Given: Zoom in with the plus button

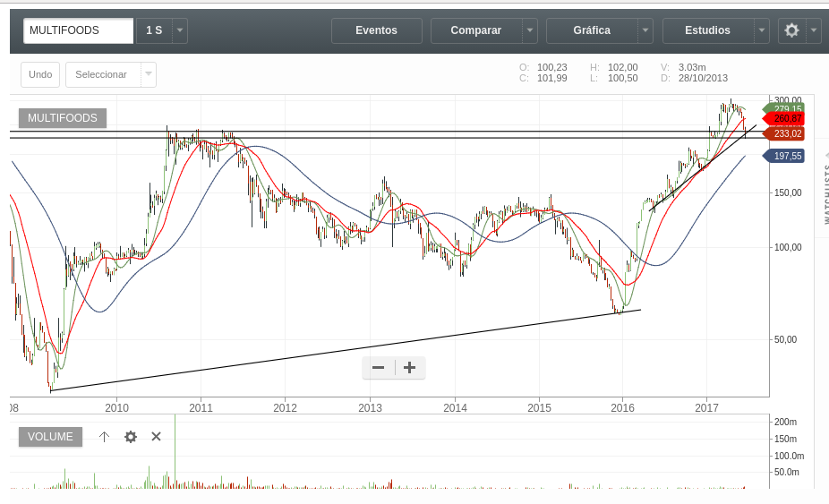Looking at the screenshot, I should pos(410,368).
